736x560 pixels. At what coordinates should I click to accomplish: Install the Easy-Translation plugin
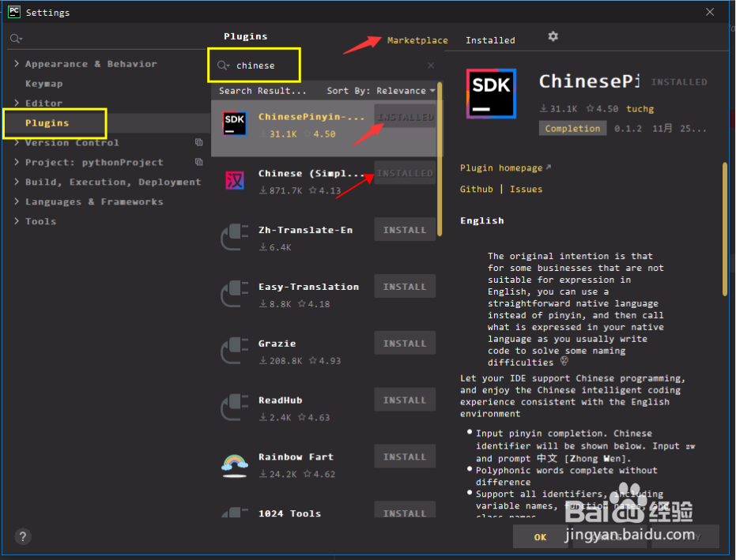(x=405, y=287)
